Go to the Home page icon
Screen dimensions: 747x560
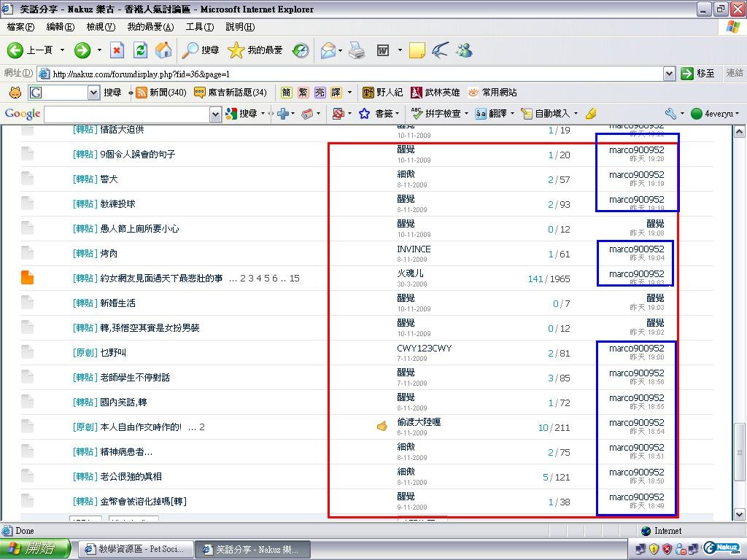[163, 50]
